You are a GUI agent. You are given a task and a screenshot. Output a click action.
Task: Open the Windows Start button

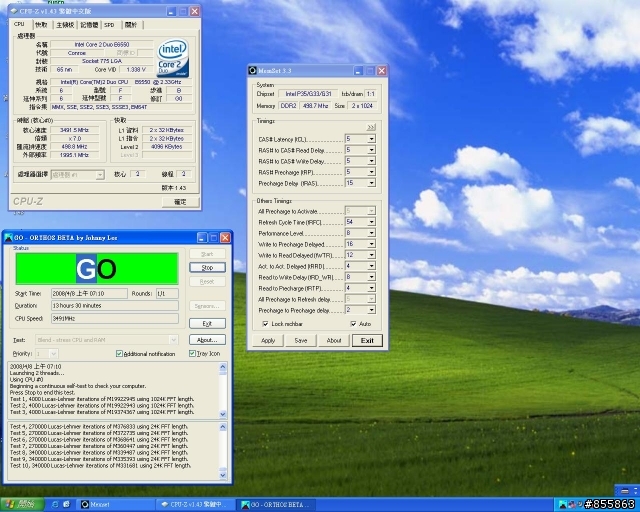[22, 504]
